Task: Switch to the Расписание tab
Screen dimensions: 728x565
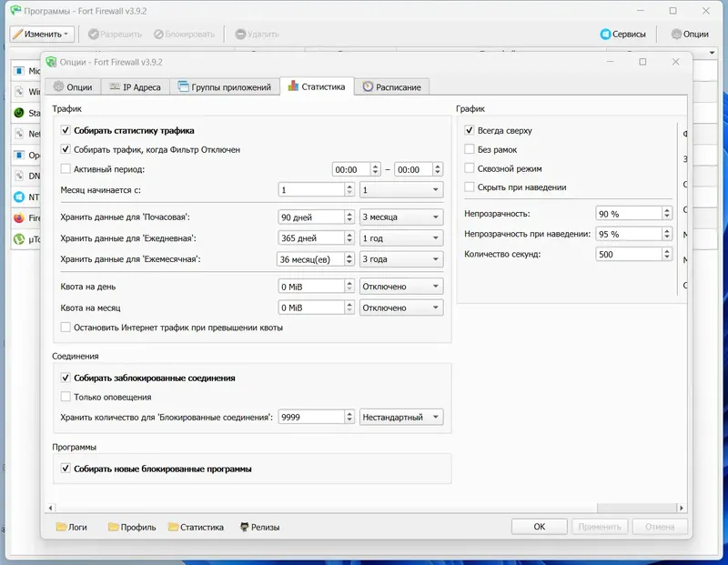Action: 392,86
